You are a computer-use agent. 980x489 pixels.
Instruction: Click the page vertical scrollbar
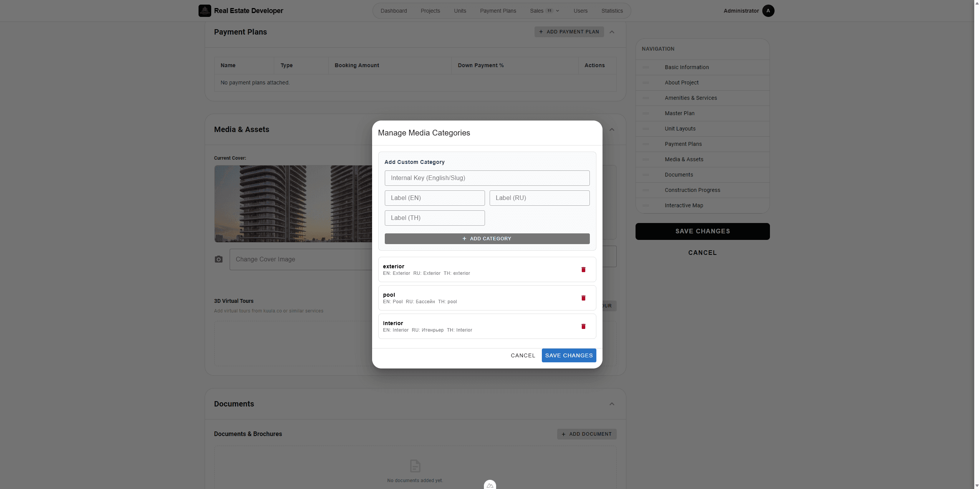pyautogui.click(x=977, y=244)
